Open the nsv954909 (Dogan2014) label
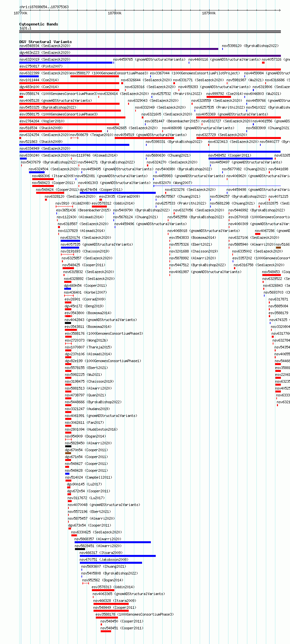290x644 pixels. tap(85, 437)
